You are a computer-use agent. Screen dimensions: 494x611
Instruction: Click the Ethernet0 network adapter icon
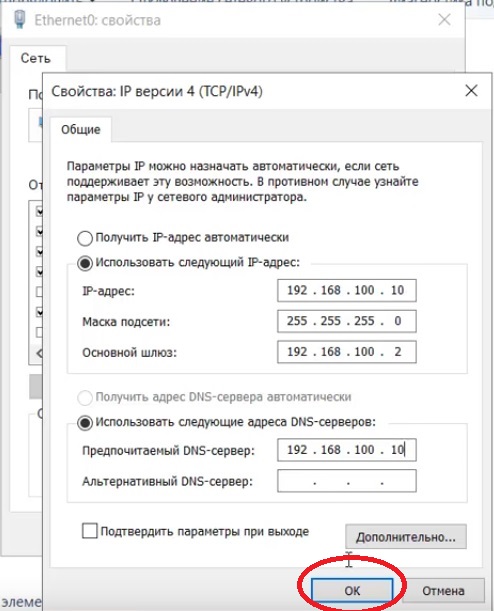(x=20, y=19)
